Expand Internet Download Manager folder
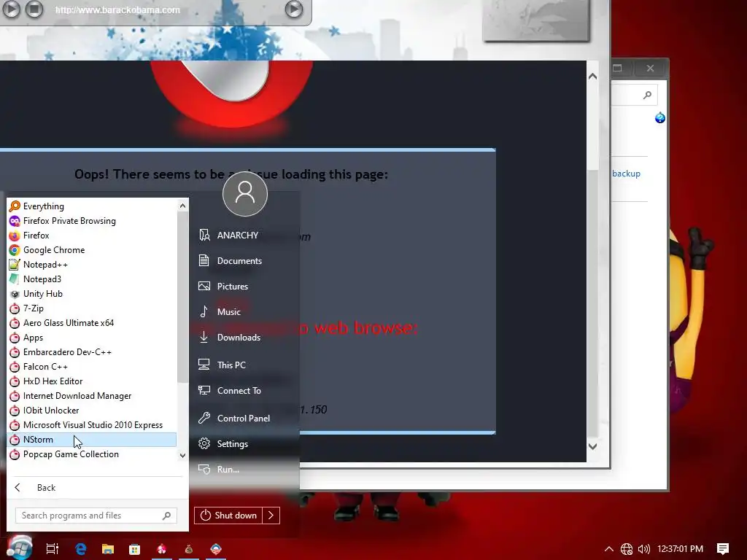Viewport: 747px width, 560px height. click(x=91, y=396)
